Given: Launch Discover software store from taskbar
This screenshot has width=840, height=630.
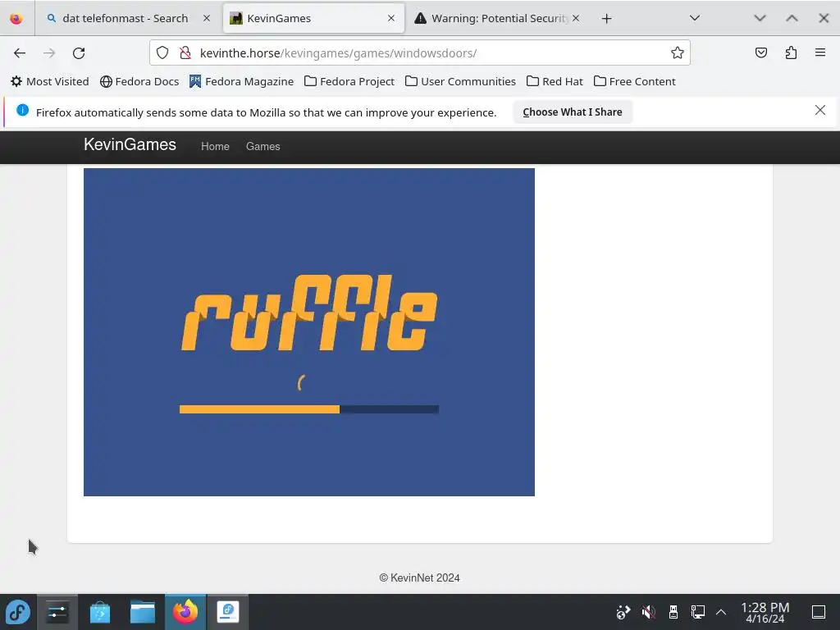Looking at the screenshot, I should point(99,612).
